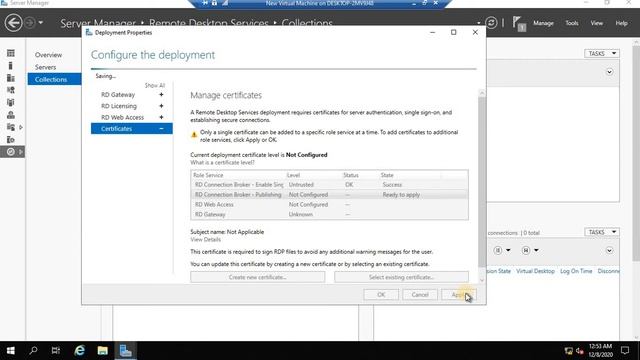Collapse top Collections panel chevron
The height and width of the screenshot is (360, 640).
pyautogui.click(x=609, y=72)
